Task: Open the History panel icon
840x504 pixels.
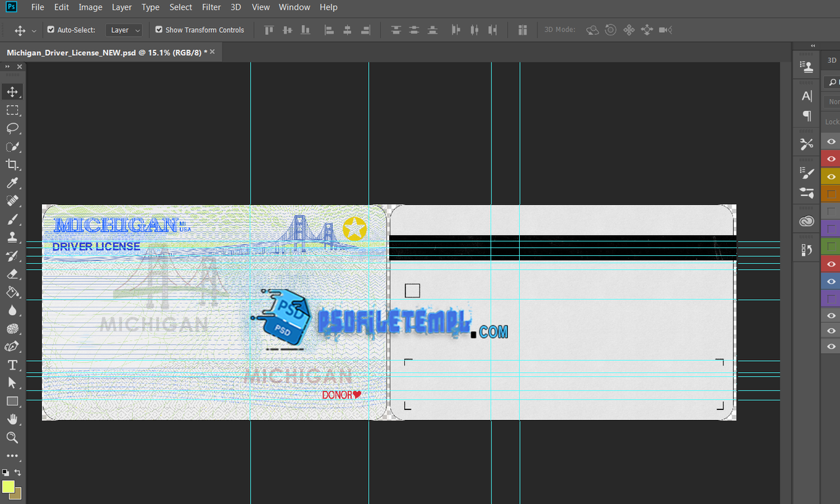Action: [x=807, y=250]
